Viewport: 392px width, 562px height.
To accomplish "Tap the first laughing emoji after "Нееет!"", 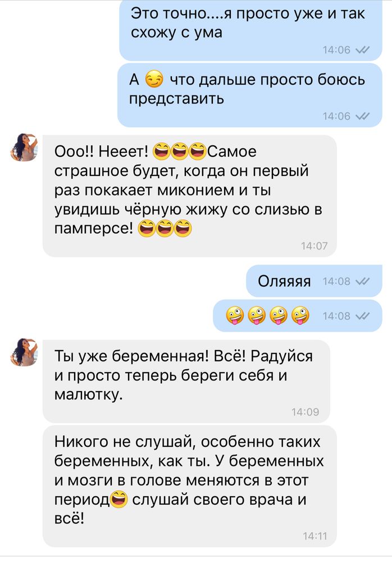I will click(162, 151).
